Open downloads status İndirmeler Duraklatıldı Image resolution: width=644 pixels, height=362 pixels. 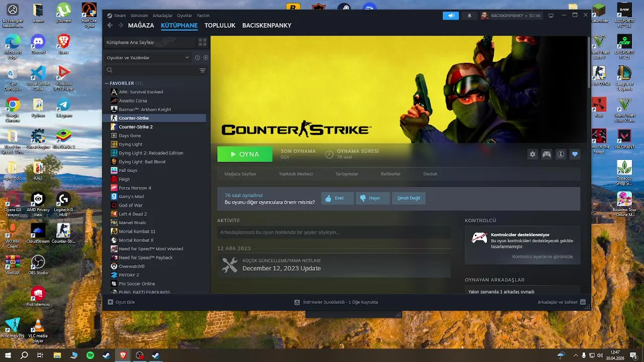coord(336,302)
